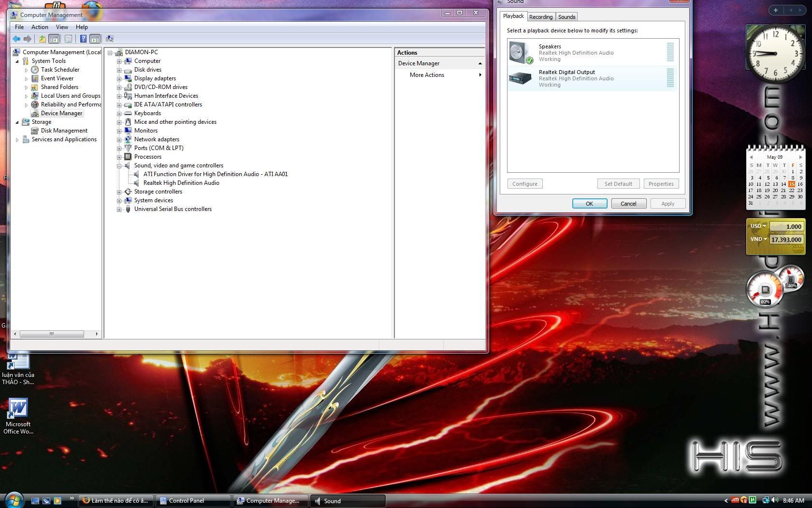Click the Show Desktop quick launch icon
This screenshot has width=812, height=508.
(35, 501)
